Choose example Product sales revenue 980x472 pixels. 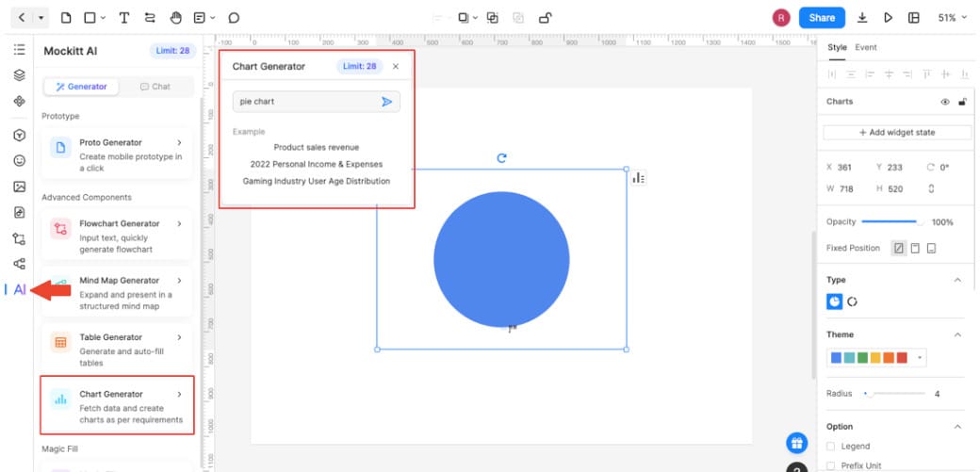pos(317,148)
